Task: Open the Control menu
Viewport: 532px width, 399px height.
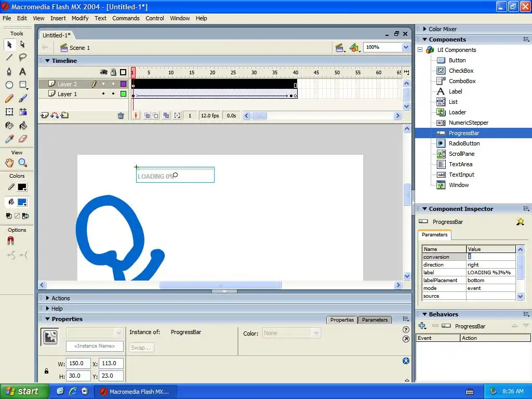Action: coord(155,18)
